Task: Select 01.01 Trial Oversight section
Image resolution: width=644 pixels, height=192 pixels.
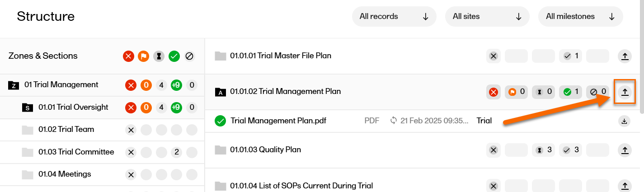Action: click(x=73, y=108)
